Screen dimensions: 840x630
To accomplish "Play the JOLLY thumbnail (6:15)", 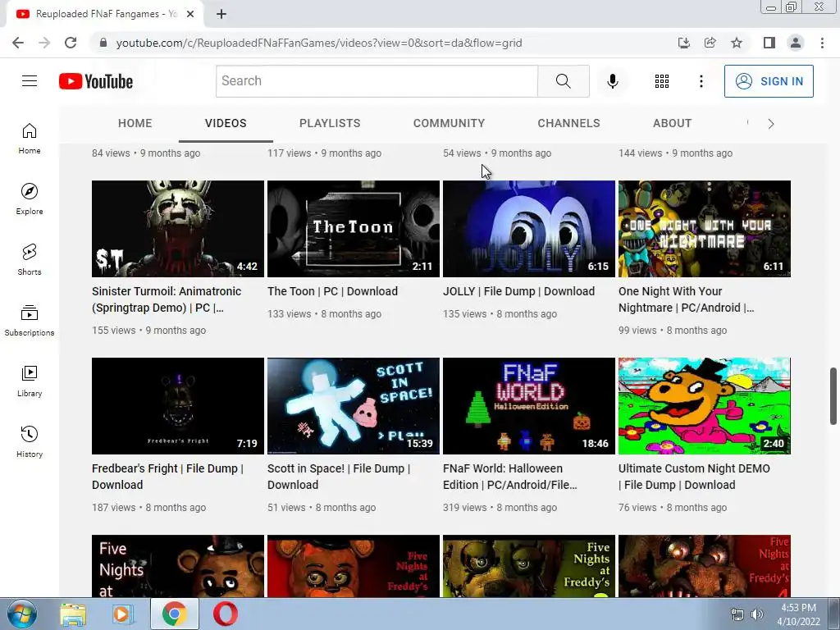I will pyautogui.click(x=529, y=229).
